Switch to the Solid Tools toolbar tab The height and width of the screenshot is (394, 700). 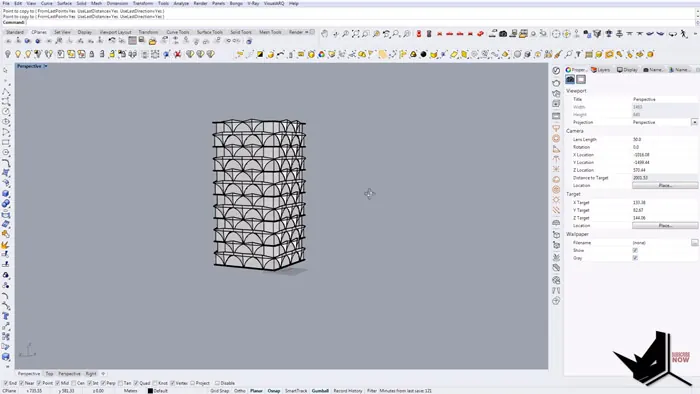pyautogui.click(x=241, y=32)
